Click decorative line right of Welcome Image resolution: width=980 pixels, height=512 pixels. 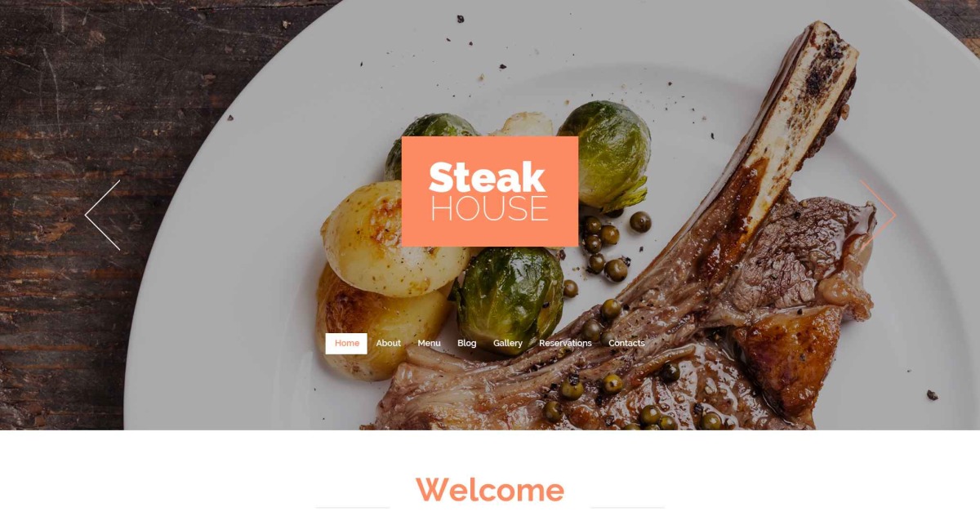627,507
